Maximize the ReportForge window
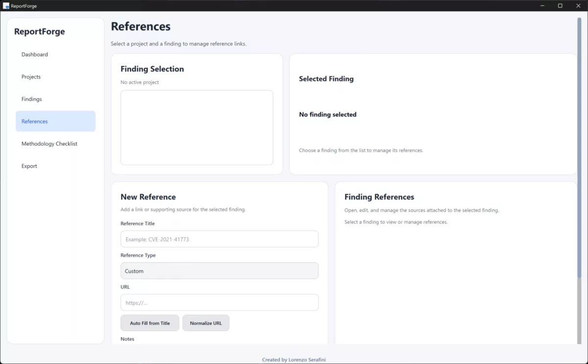Image resolution: width=588 pixels, height=364 pixels. tap(560, 5)
